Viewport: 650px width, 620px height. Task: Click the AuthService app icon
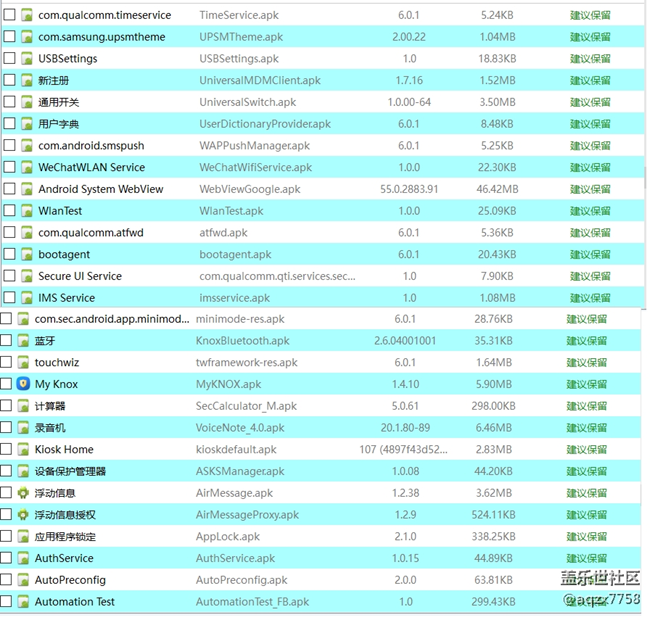tap(23, 559)
